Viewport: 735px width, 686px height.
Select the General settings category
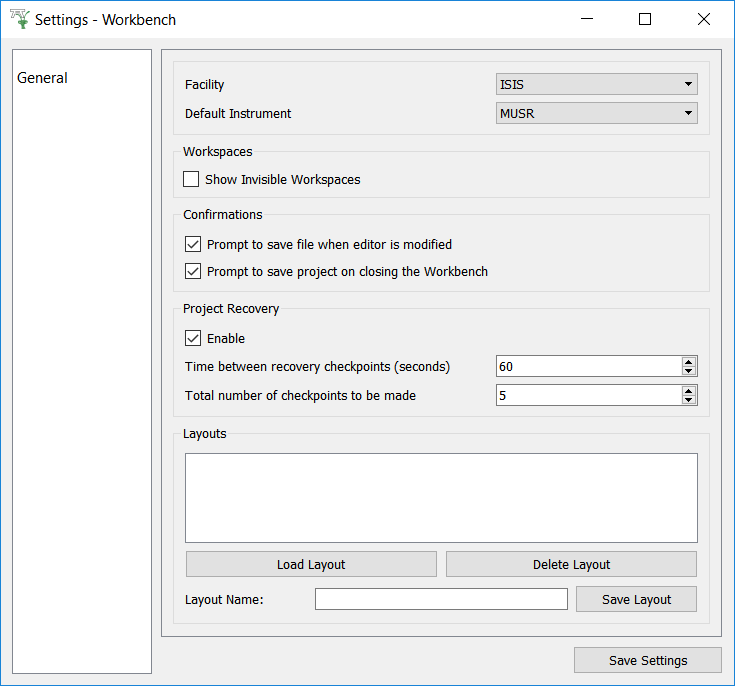43,78
